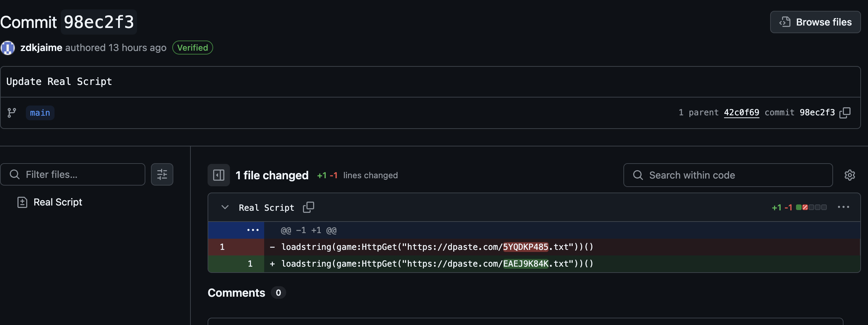The width and height of the screenshot is (868, 325).
Task: Click the diff stat color blocks
Action: point(811,207)
